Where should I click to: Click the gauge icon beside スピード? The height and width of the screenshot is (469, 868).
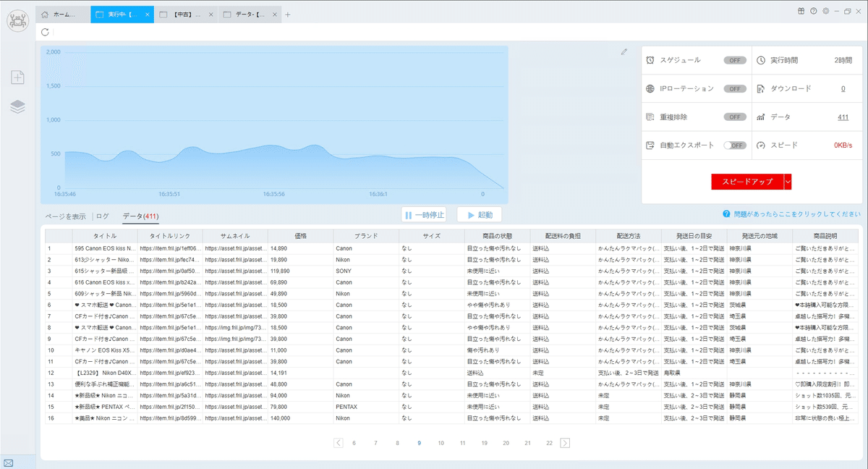761,145
